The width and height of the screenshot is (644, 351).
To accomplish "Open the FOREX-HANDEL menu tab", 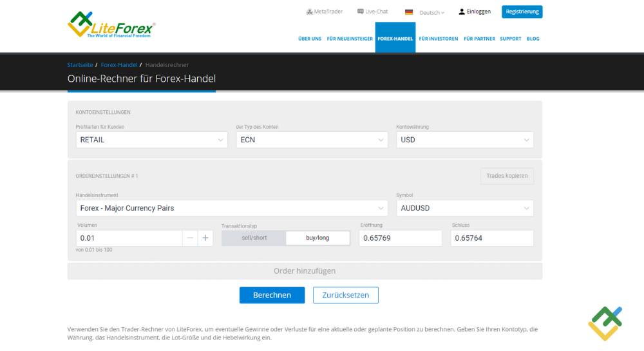I will pos(395,39).
